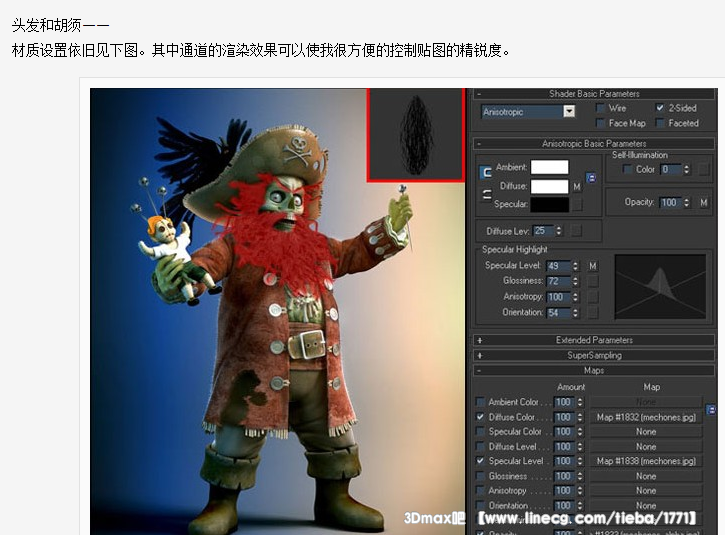Click the Glossiness 72 value field

click(x=559, y=281)
